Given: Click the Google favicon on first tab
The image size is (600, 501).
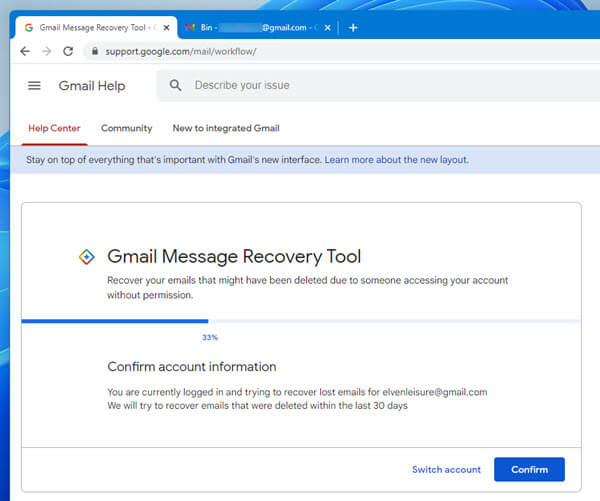Looking at the screenshot, I should [29, 28].
